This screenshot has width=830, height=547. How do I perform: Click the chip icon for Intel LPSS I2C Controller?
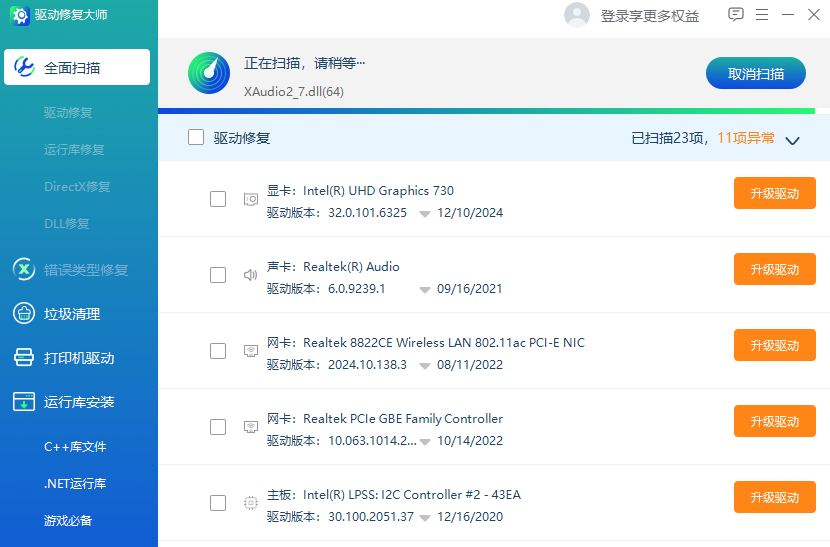click(251, 503)
